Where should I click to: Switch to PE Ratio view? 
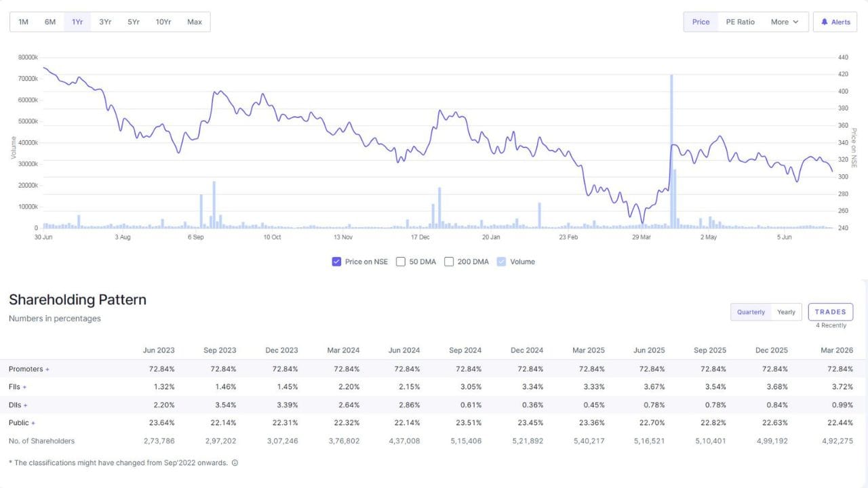point(740,22)
